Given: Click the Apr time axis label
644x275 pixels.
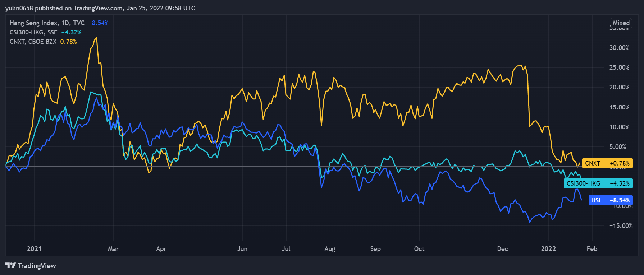Looking at the screenshot, I should [x=161, y=249].
